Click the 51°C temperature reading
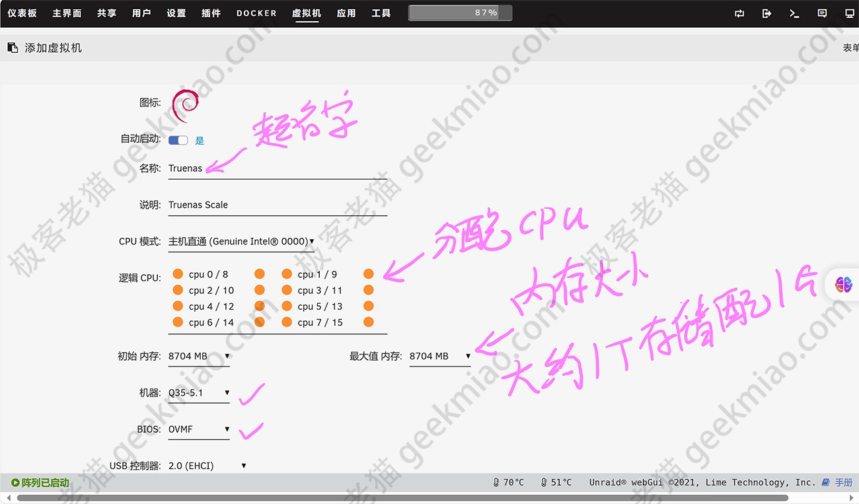This screenshot has height=504, width=859. [x=561, y=483]
